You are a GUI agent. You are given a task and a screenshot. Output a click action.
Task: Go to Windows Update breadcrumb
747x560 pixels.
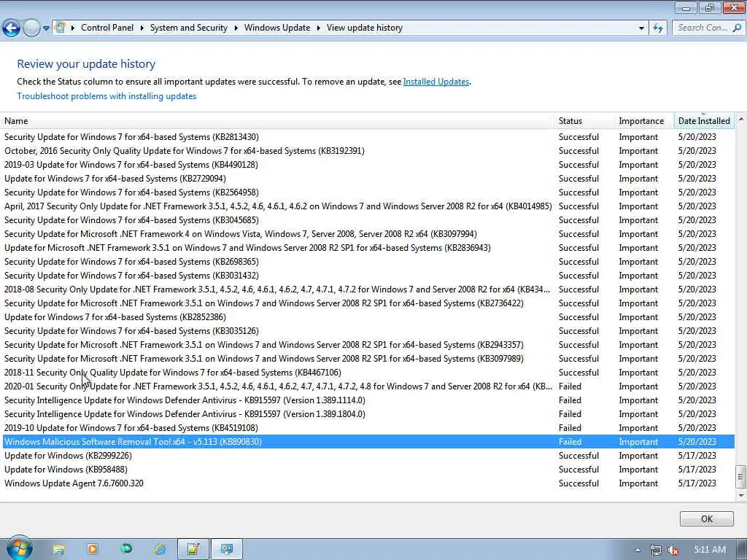pyautogui.click(x=277, y=28)
